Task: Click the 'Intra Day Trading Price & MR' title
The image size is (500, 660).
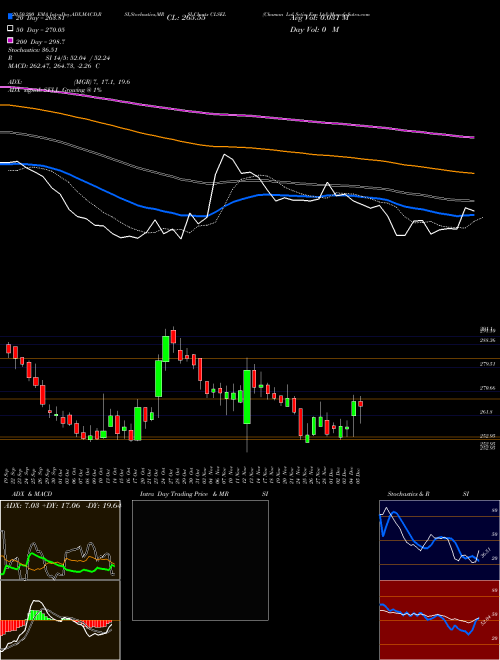Action: [184, 494]
